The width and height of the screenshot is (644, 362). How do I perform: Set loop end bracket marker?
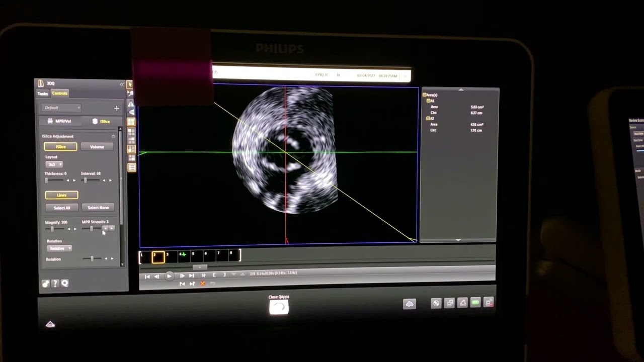click(224, 275)
